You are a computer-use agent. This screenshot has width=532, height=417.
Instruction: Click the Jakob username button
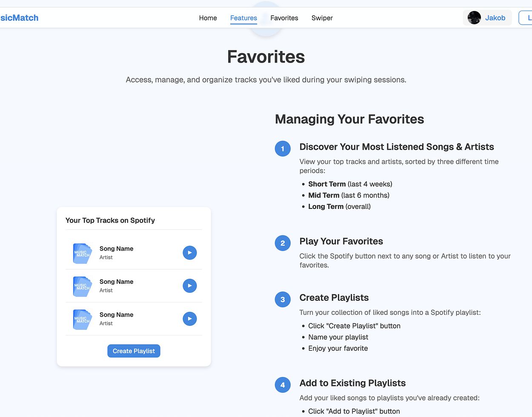pos(495,18)
